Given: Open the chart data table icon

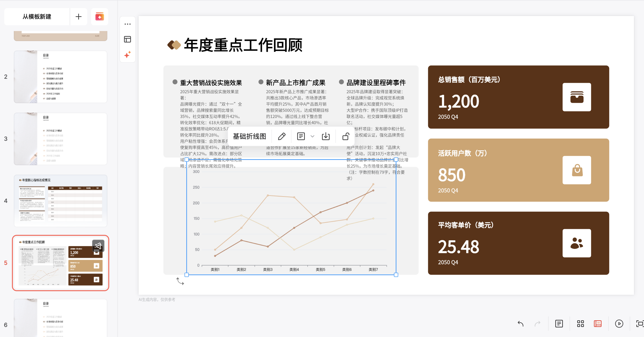Looking at the screenshot, I should click(x=301, y=136).
